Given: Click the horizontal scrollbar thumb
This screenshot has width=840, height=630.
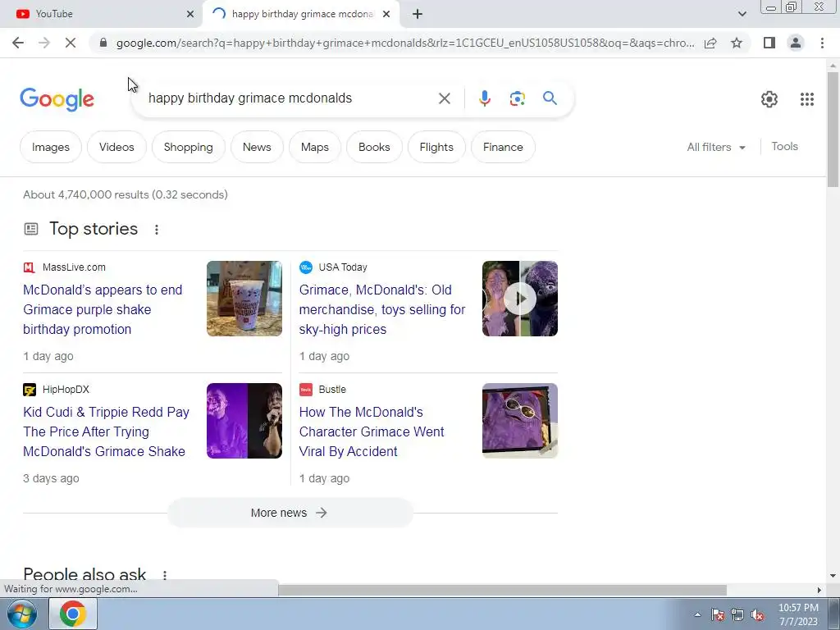Looking at the screenshot, I should pyautogui.click(x=503, y=590).
